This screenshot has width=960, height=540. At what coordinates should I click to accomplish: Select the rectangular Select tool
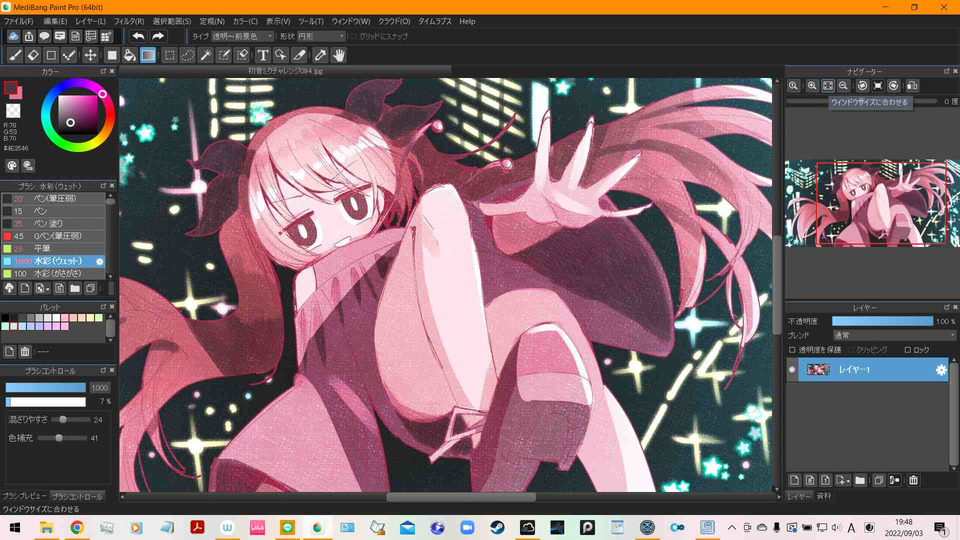[170, 56]
